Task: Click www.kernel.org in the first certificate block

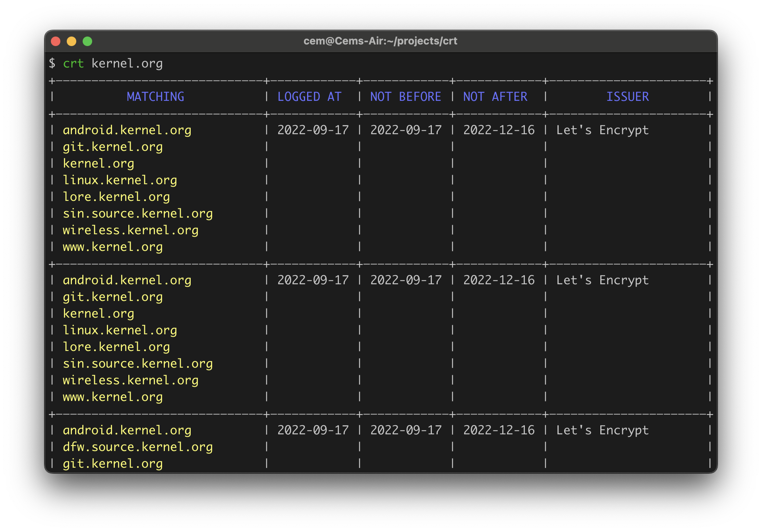Action: tap(113, 247)
